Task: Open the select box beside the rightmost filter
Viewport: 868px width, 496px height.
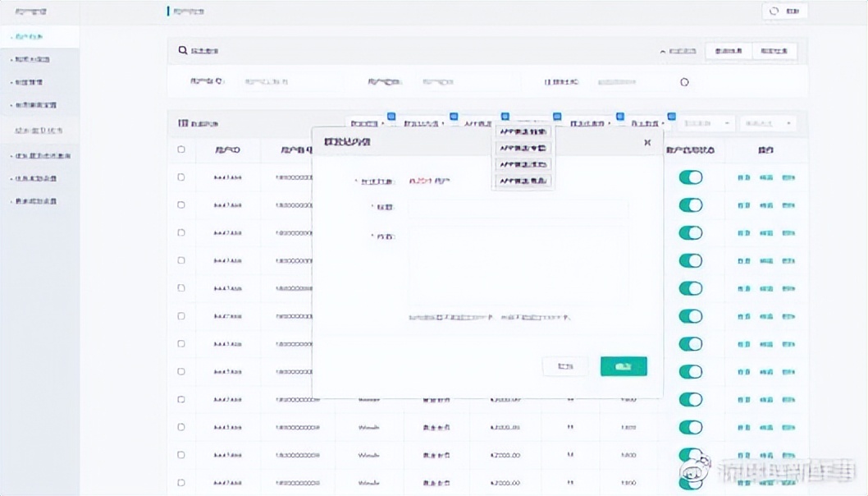Action: [712, 122]
